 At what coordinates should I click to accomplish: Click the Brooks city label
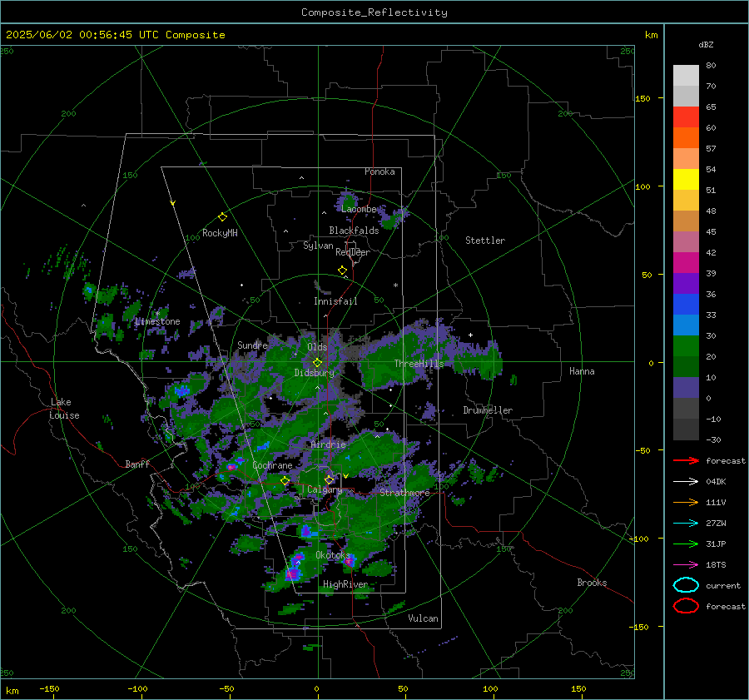point(592,583)
